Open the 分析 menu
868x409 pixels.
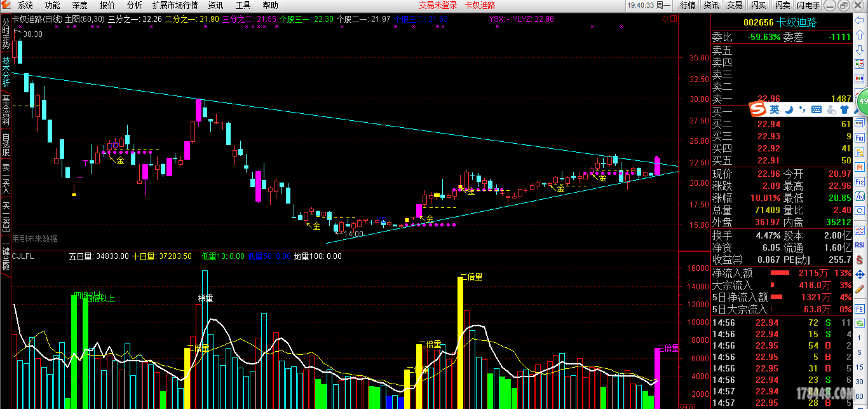pos(134,5)
